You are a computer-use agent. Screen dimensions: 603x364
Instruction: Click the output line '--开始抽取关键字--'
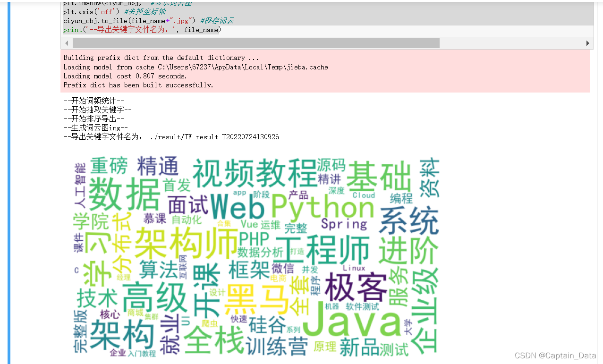coord(97,110)
